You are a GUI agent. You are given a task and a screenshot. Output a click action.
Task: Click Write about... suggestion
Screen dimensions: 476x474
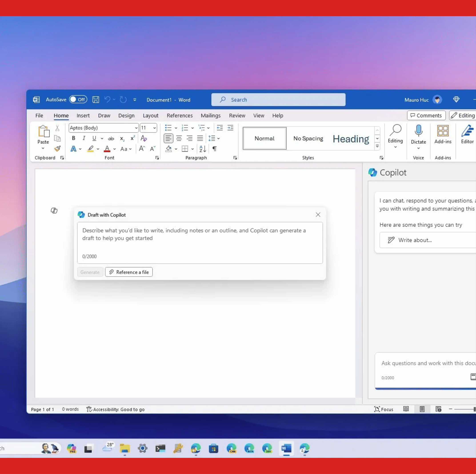(x=428, y=240)
